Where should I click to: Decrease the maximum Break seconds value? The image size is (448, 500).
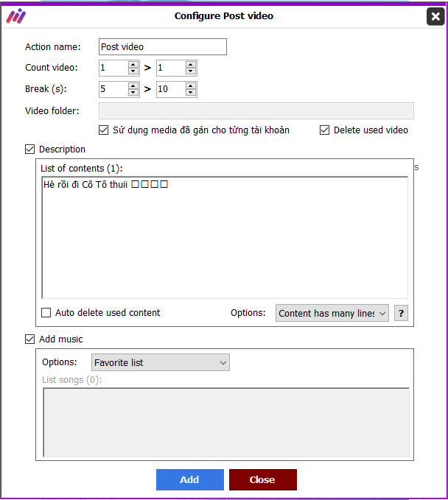pos(191,93)
